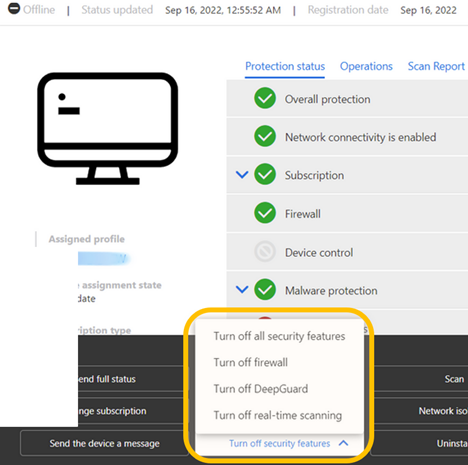Choose Turn off all security features
Image resolution: width=468 pixels, height=465 pixels.
point(279,336)
